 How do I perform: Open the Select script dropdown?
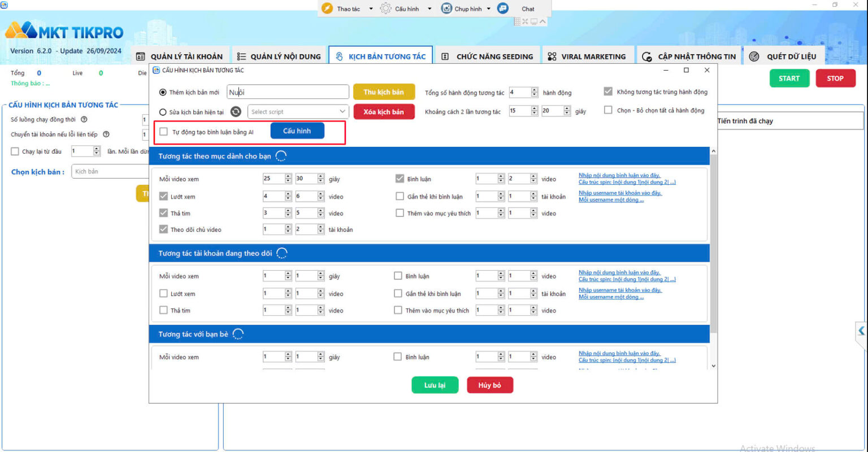click(298, 112)
